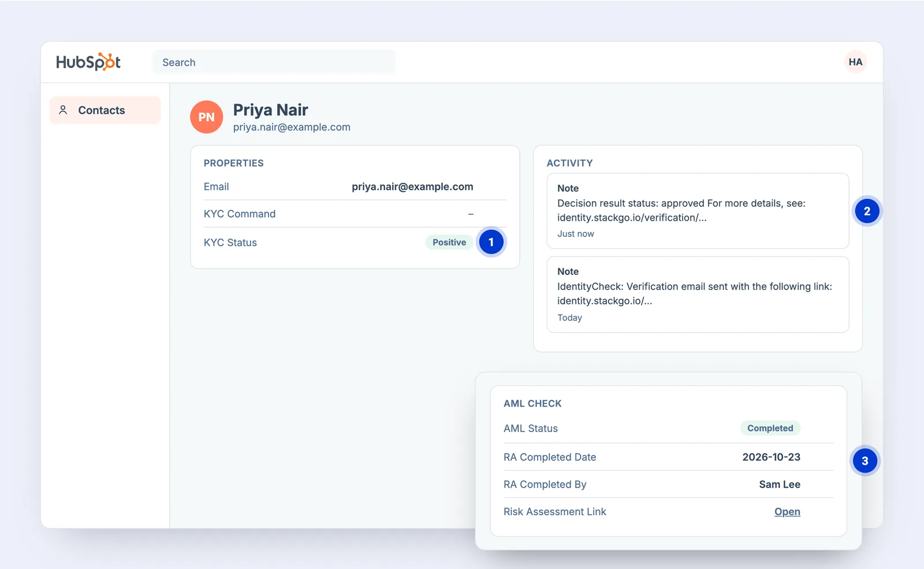The image size is (924, 569).
Task: Open Contacts in the sidebar
Action: coord(105,110)
